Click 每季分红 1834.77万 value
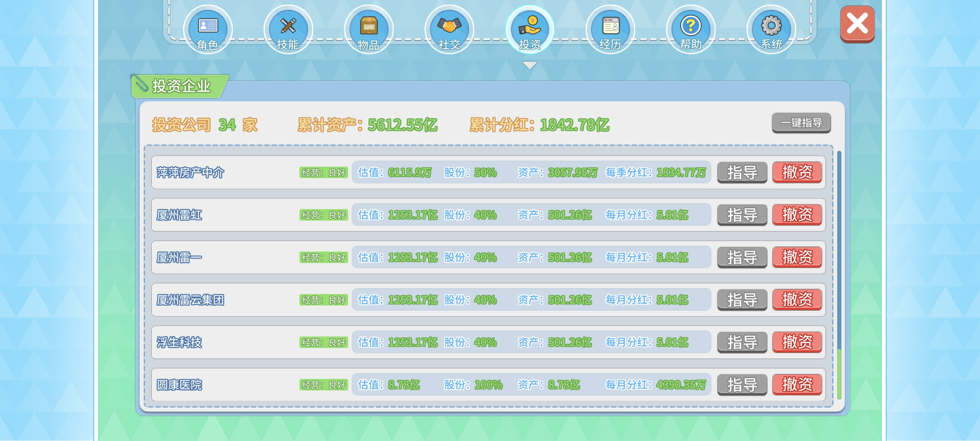This screenshot has width=980, height=441. point(681,173)
